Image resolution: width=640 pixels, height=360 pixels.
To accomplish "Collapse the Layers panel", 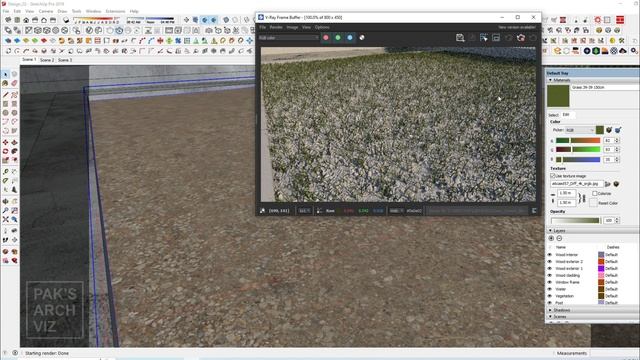I will (x=551, y=231).
